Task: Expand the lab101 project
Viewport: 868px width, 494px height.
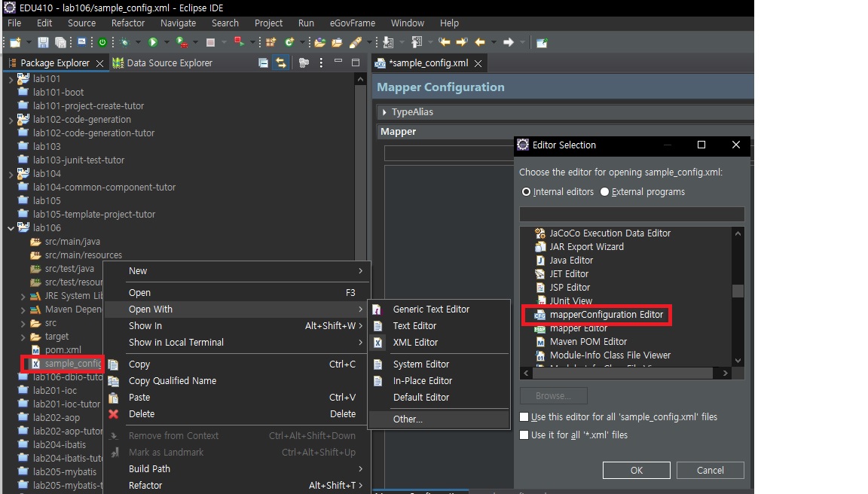Action: click(11, 79)
